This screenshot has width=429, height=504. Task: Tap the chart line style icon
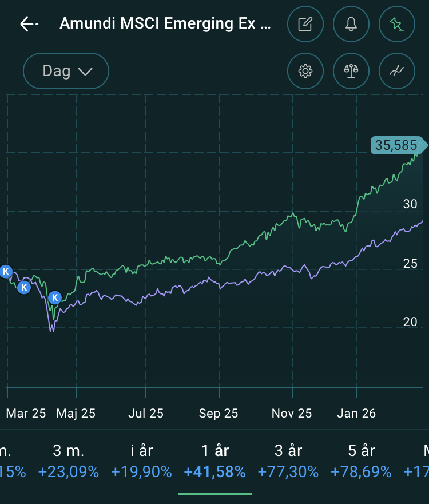pos(397,72)
